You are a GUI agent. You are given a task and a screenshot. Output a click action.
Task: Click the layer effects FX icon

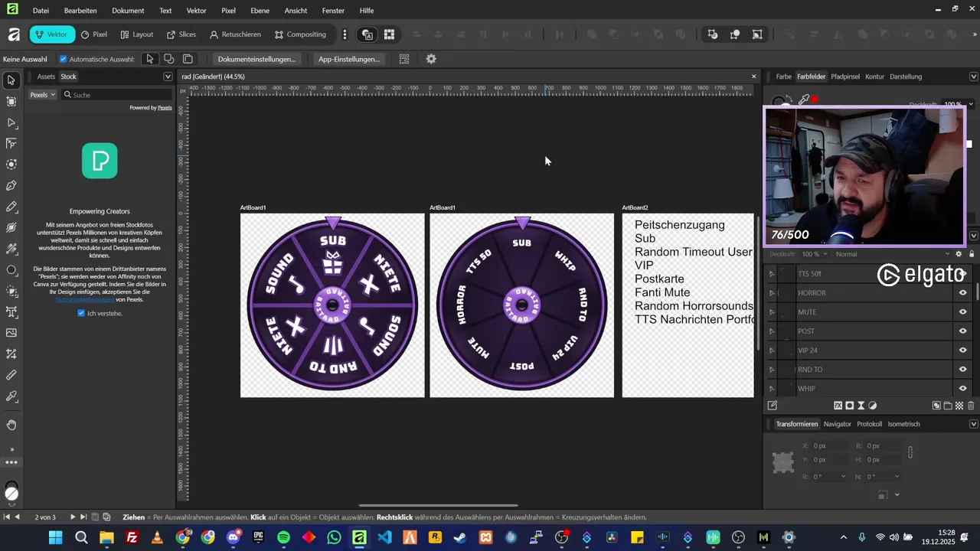coord(838,406)
